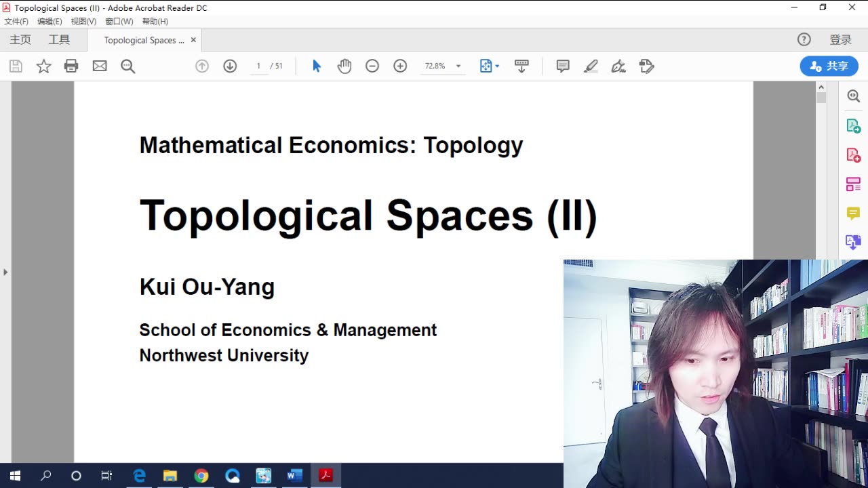Open the help question mark icon
868x488 pixels.
(804, 40)
